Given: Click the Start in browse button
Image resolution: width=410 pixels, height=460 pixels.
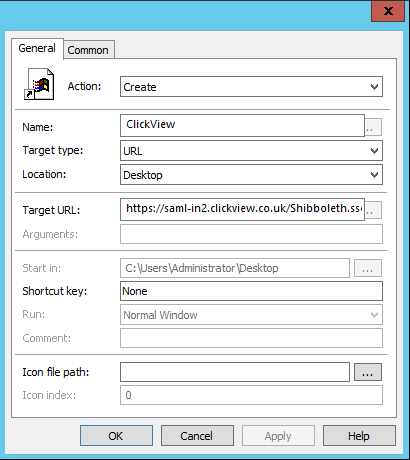Looking at the screenshot, I should point(368,268).
